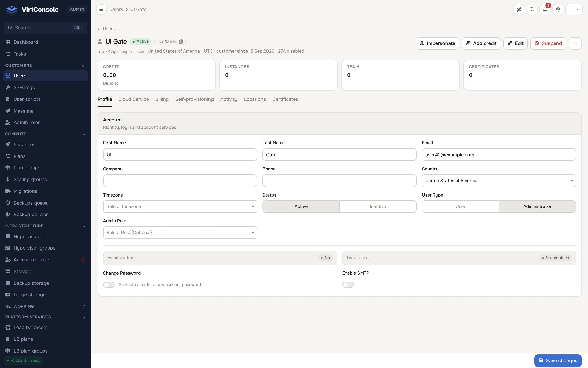The width and height of the screenshot is (588, 368).
Task: Click the Phone input field
Action: click(x=339, y=181)
